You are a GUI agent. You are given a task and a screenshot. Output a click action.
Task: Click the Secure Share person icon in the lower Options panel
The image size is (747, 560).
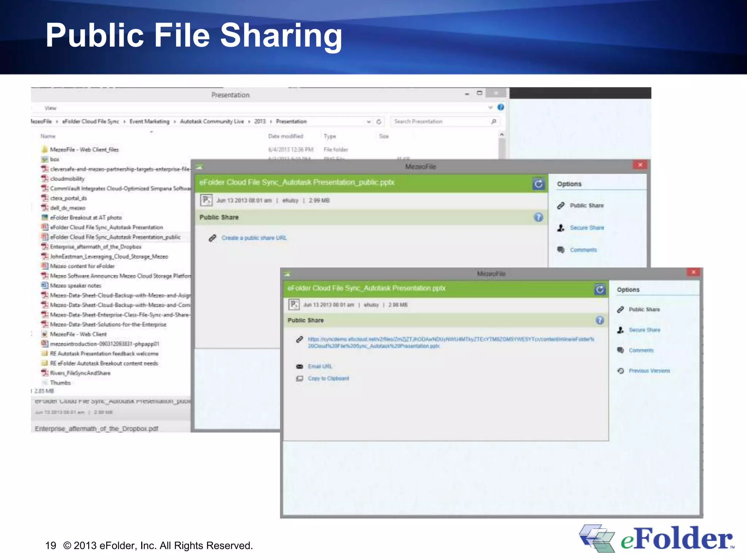(x=620, y=330)
